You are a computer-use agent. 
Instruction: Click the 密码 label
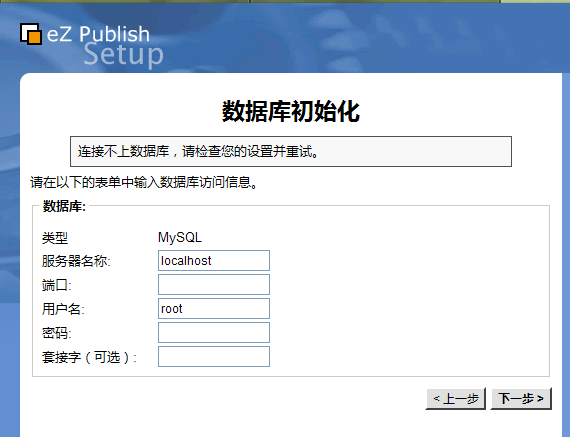tap(57, 333)
